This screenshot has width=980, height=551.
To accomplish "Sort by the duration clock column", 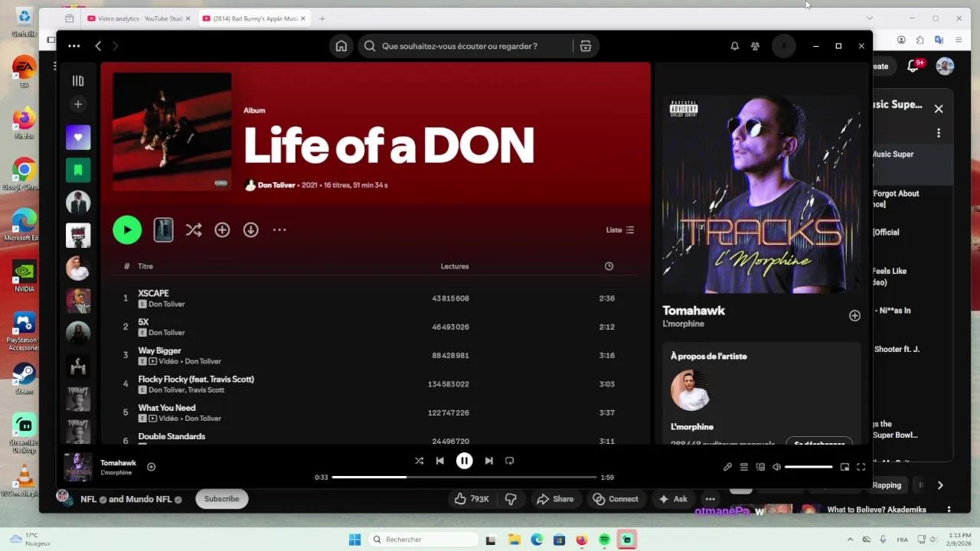I will 609,266.
